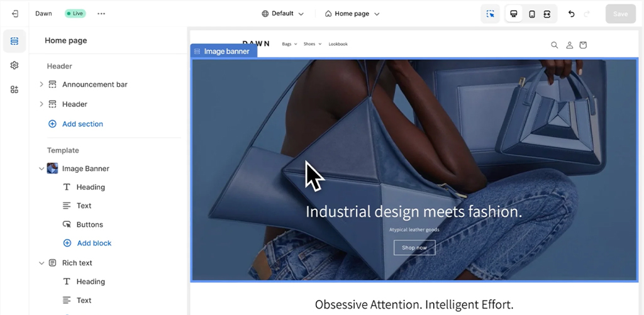Click the exit editor icon
644x315 pixels.
click(x=15, y=14)
